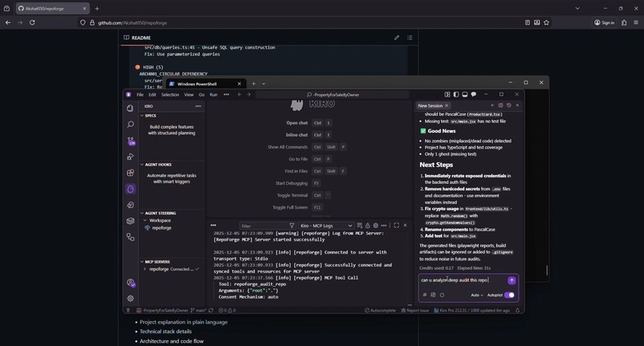Toggle Kiro primary side bar layout icon
Screen dimensions: 644x346
click(456, 94)
